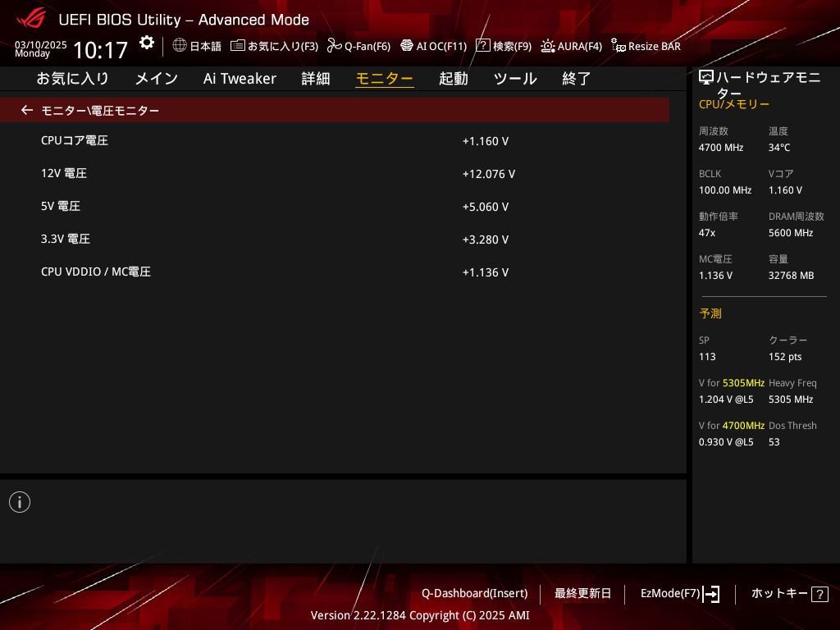Open Q-Dashboard(Insert)
The image size is (840, 630).
pos(475,594)
